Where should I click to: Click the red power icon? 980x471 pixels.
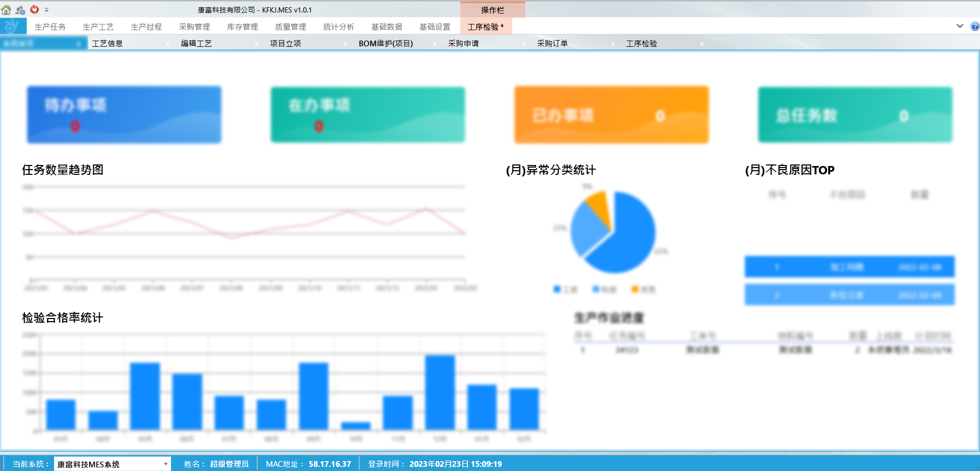coord(35,9)
